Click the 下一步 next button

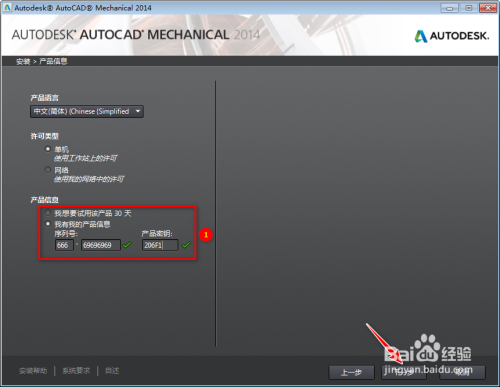(x=404, y=372)
